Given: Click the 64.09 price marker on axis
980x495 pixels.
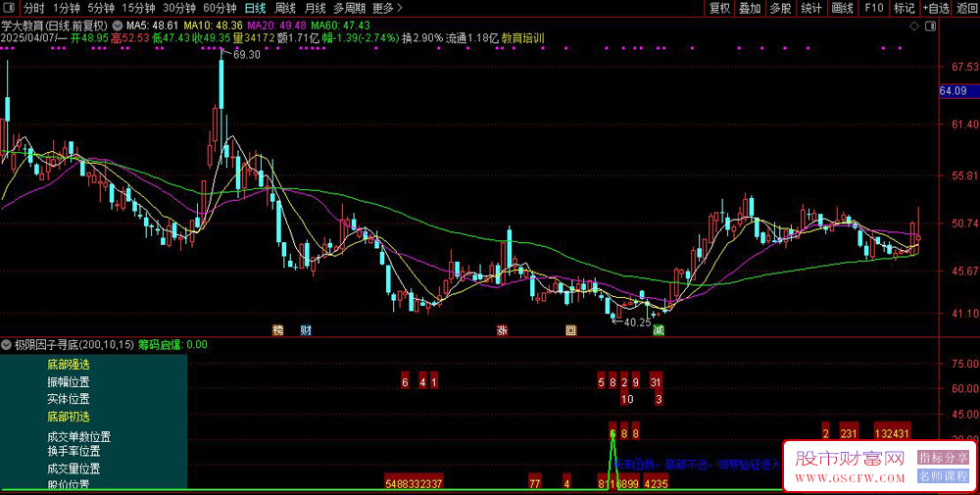Looking at the screenshot, I should (953, 91).
